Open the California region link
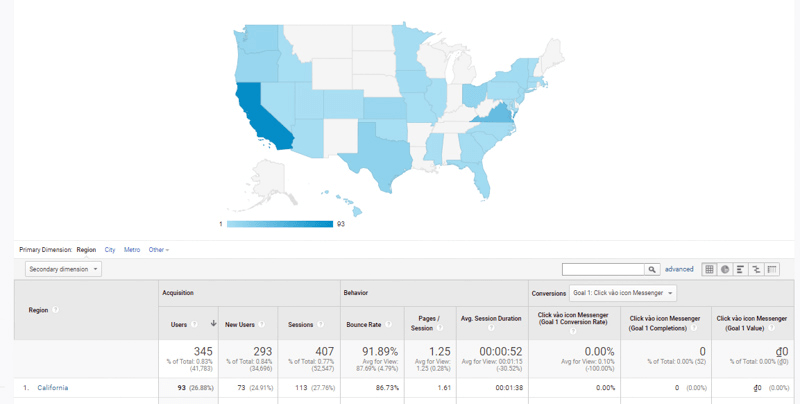The height and width of the screenshot is (404, 800). click(53, 388)
